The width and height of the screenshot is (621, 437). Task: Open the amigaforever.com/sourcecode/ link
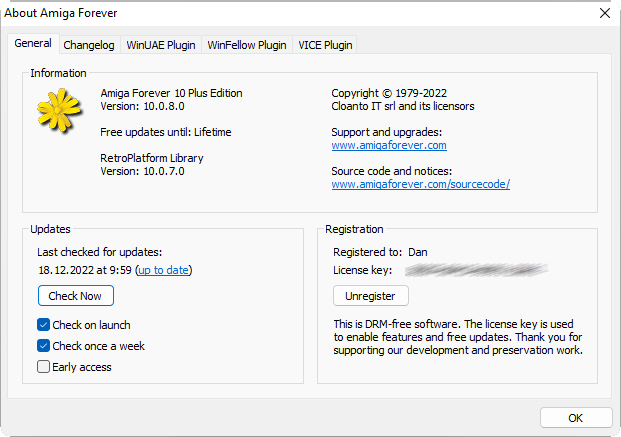421,184
